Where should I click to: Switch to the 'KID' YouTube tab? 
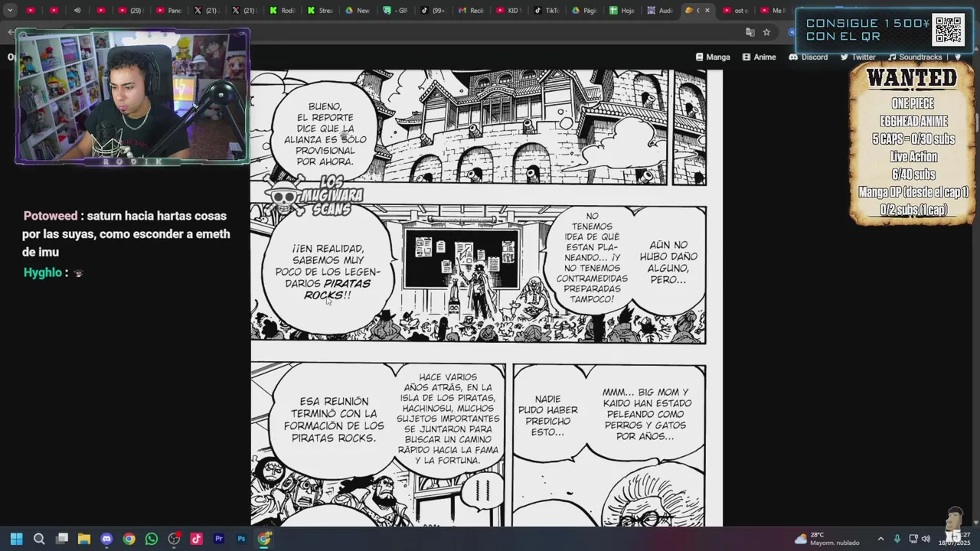(508, 11)
